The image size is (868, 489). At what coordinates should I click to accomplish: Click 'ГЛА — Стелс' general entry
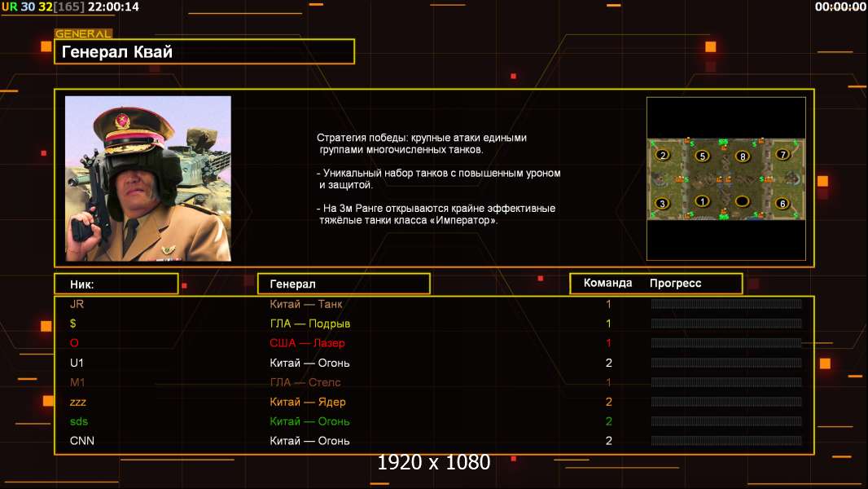305,382
